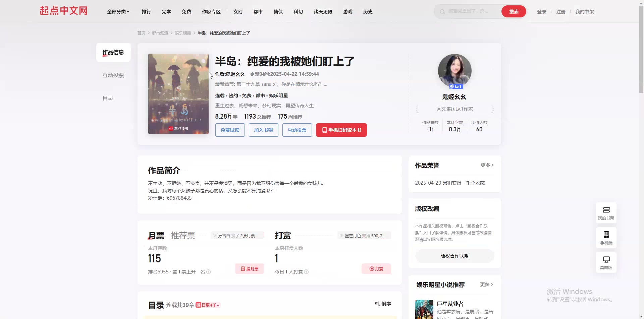Click the author name 鬼姬幺幺 under the avatar
The image size is (644, 319).
(x=454, y=97)
